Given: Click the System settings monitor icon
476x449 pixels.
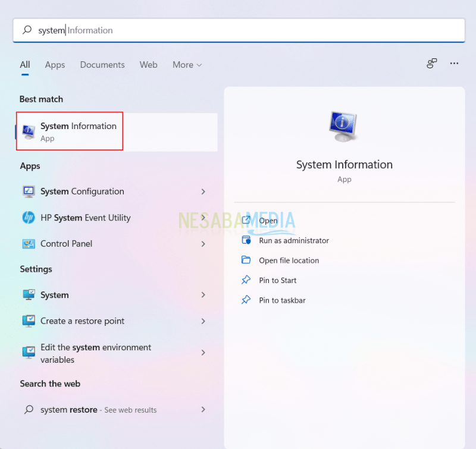Looking at the screenshot, I should 29,294.
